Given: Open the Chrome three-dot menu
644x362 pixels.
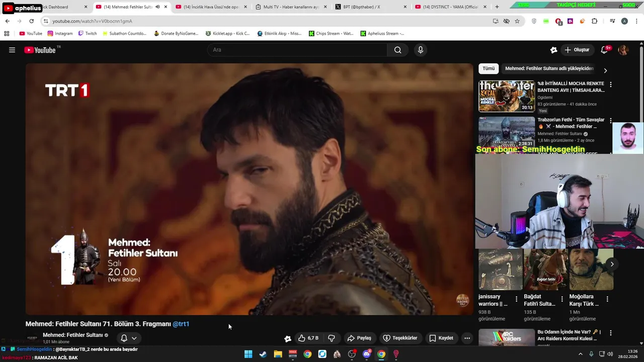Looking at the screenshot, I should (x=636, y=21).
